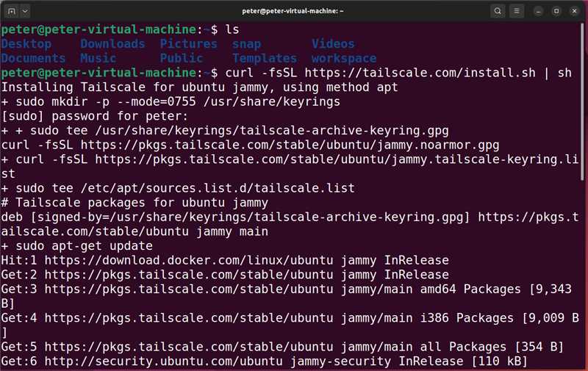
Task: Open the terminal search tool
Action: (498, 11)
